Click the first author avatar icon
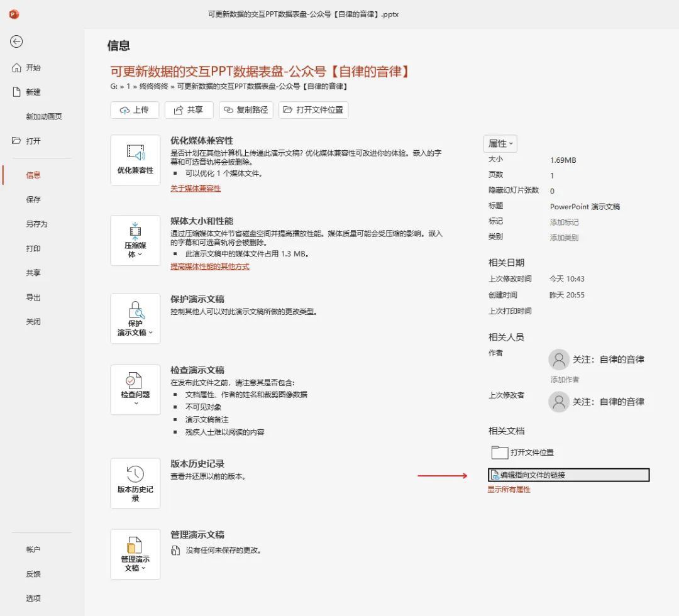 point(558,360)
